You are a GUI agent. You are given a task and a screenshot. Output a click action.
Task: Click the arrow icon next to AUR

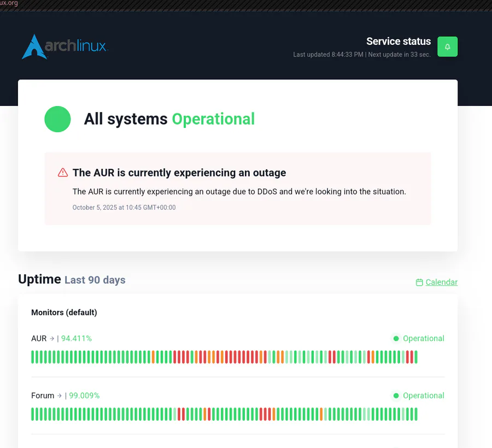(52, 339)
